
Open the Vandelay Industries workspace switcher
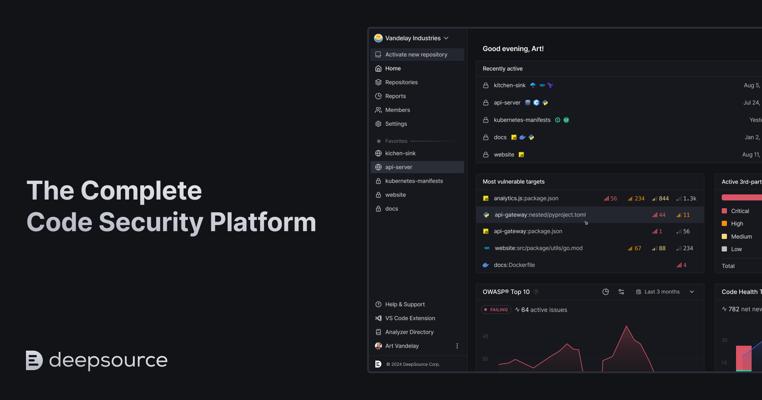tap(411, 38)
